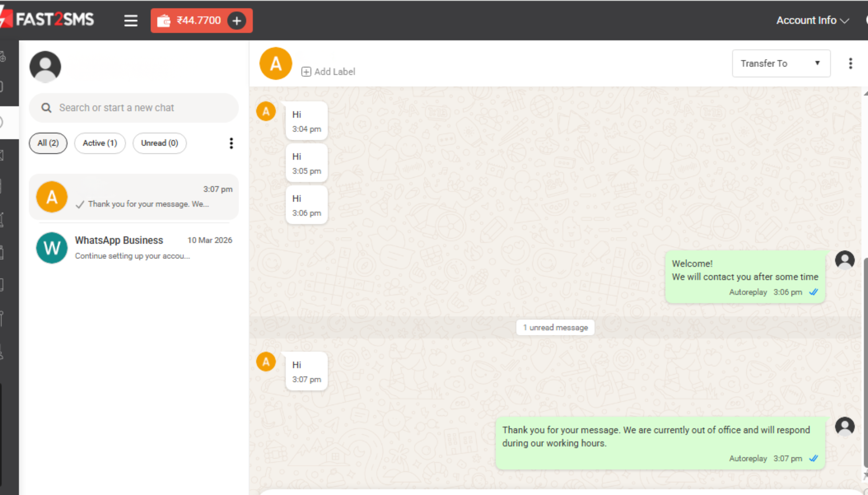Open the three-dot menu beside the chat filters

[231, 143]
